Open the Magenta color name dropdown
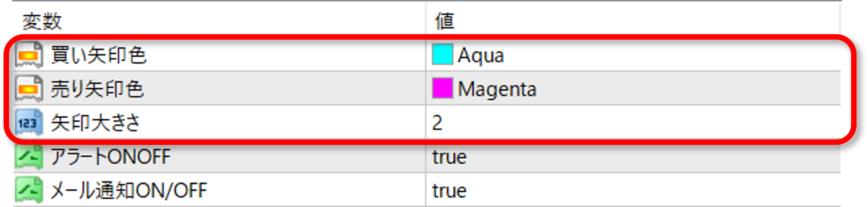 pos(497,89)
